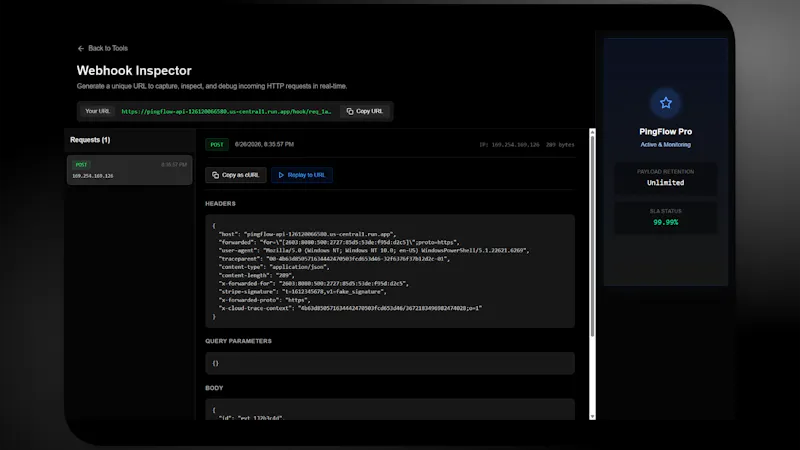Click the SLA Status 99.99% value
Image resolution: width=800 pixels, height=450 pixels.
(665, 222)
